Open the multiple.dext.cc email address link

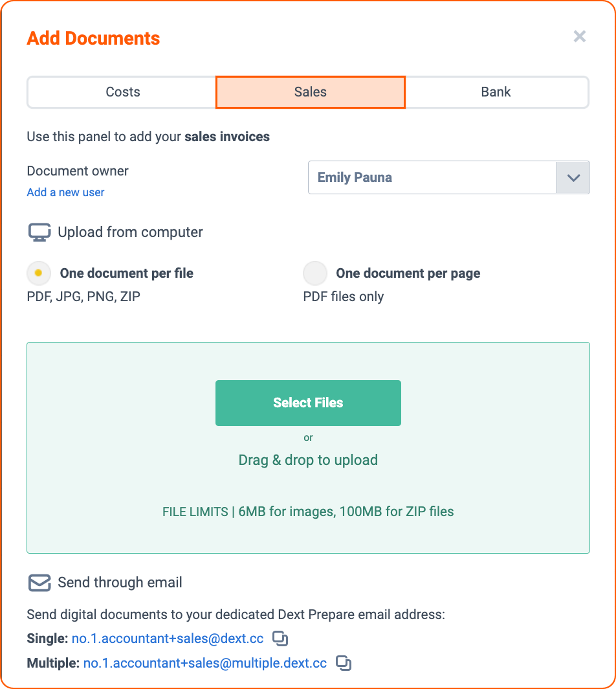click(205, 663)
